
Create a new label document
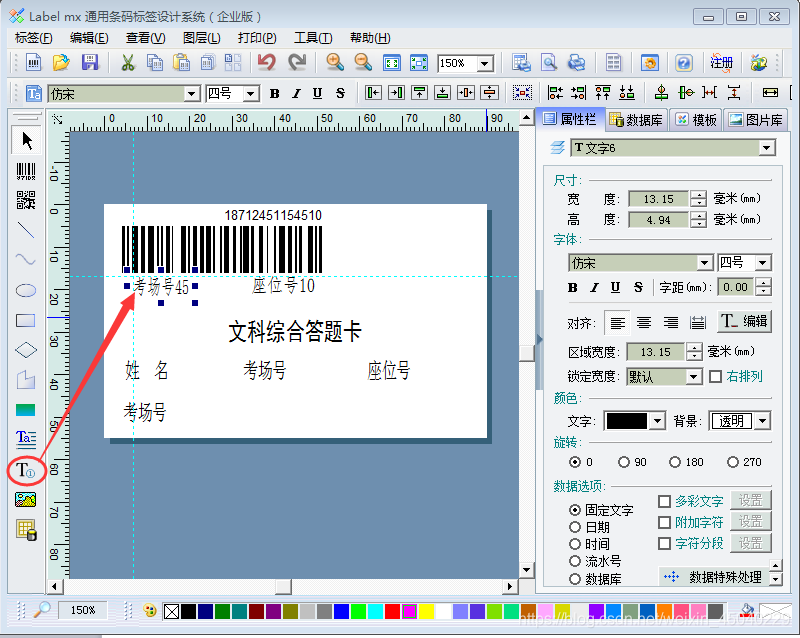point(34,63)
